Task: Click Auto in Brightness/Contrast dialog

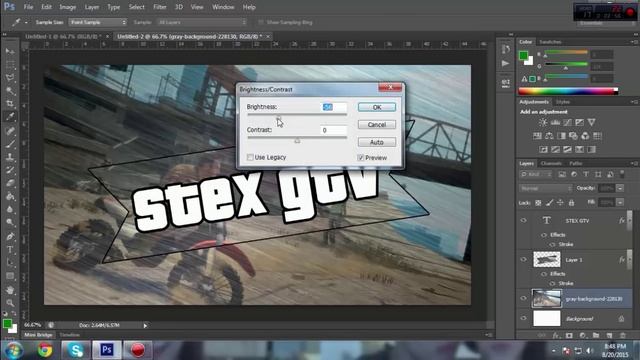Action: point(377,142)
